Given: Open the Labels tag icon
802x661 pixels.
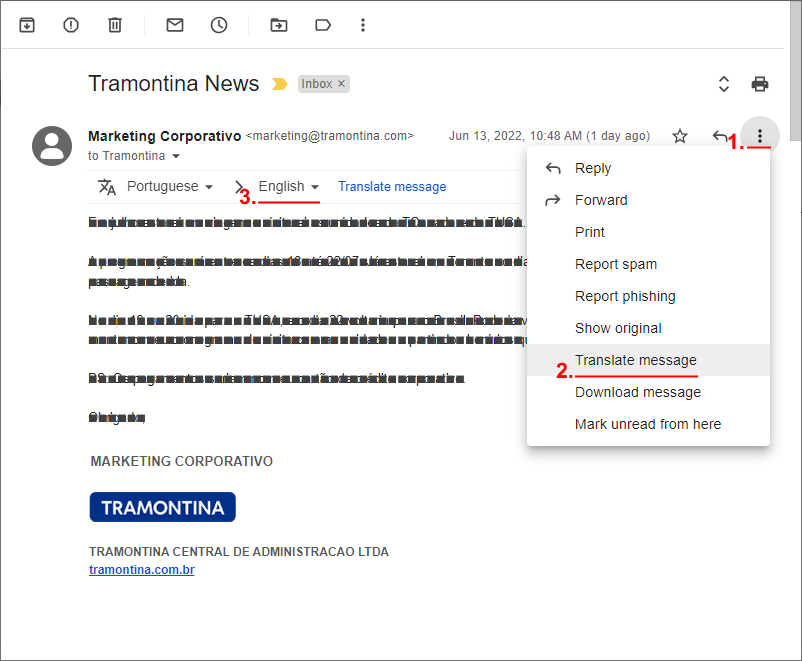Looking at the screenshot, I should pyautogui.click(x=323, y=25).
